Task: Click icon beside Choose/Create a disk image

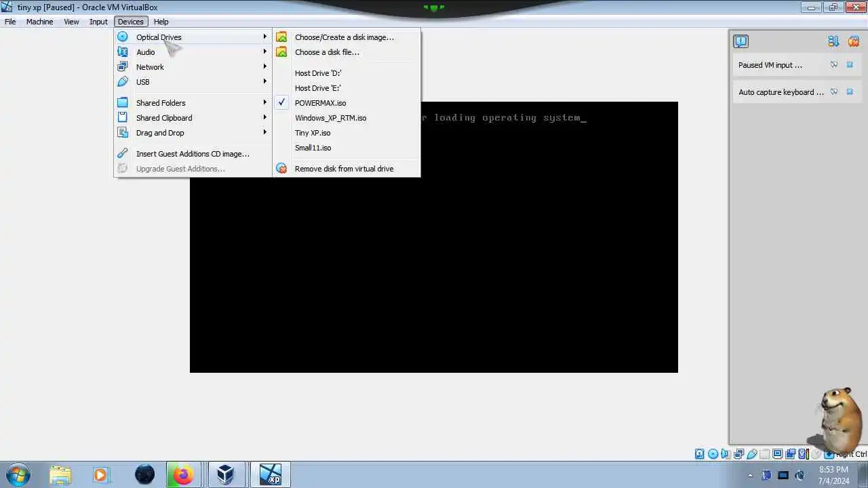Action: (281, 37)
